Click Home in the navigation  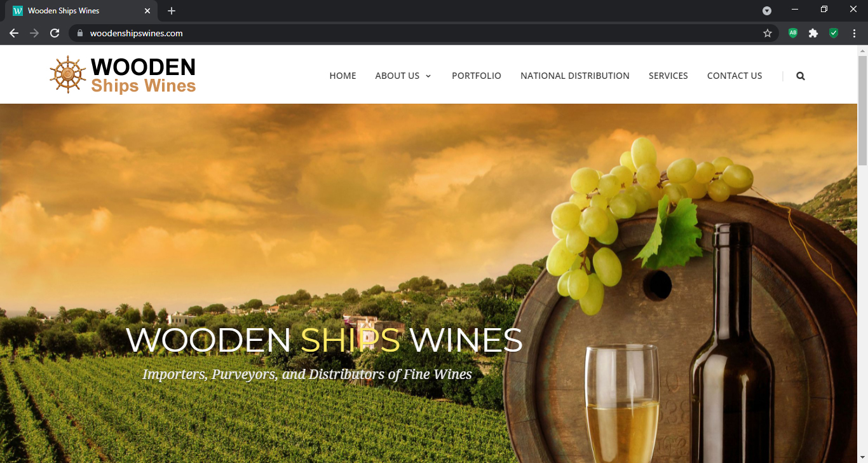342,76
